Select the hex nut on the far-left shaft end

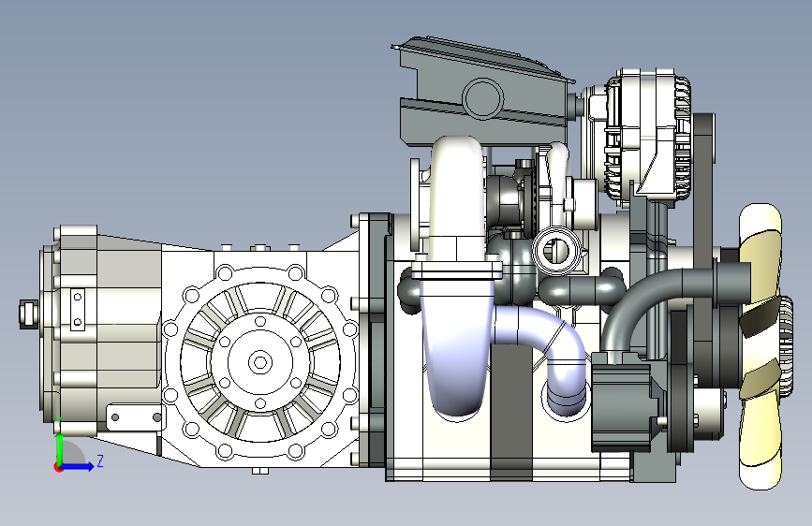[29, 314]
